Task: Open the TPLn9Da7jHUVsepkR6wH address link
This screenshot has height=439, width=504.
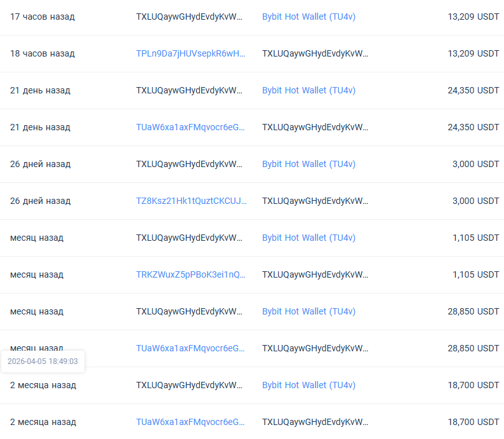Action: coord(190,53)
